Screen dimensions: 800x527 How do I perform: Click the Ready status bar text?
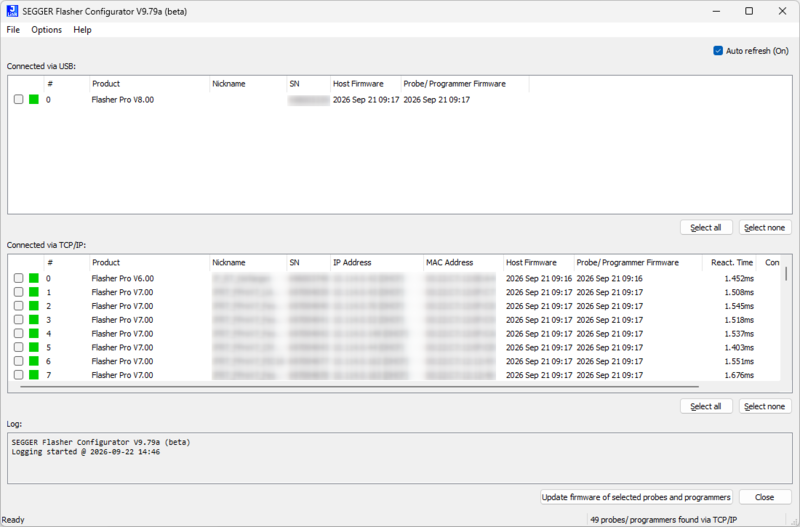coord(13,520)
